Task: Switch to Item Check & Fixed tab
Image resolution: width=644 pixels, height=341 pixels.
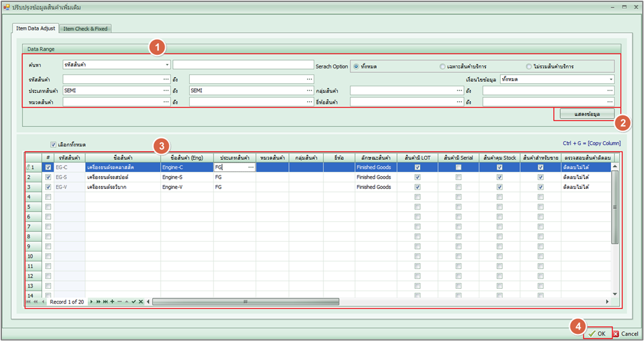Action: coord(85,28)
